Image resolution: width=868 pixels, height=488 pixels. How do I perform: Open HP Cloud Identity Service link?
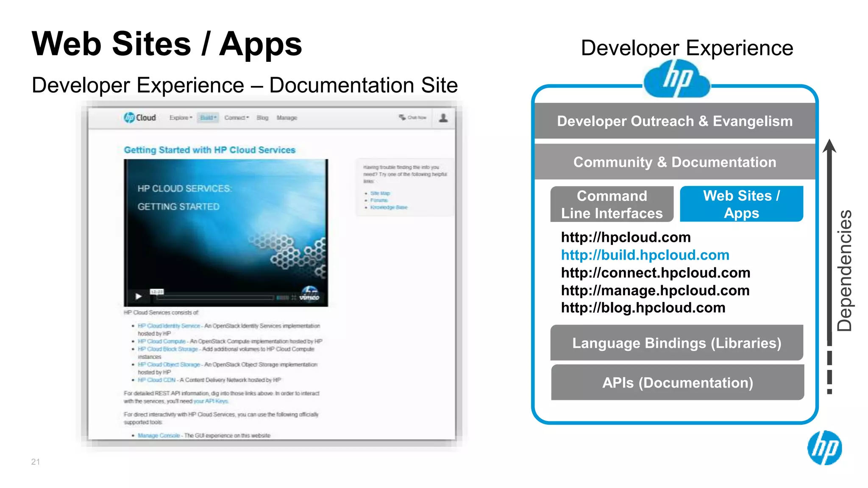pyautogui.click(x=169, y=326)
